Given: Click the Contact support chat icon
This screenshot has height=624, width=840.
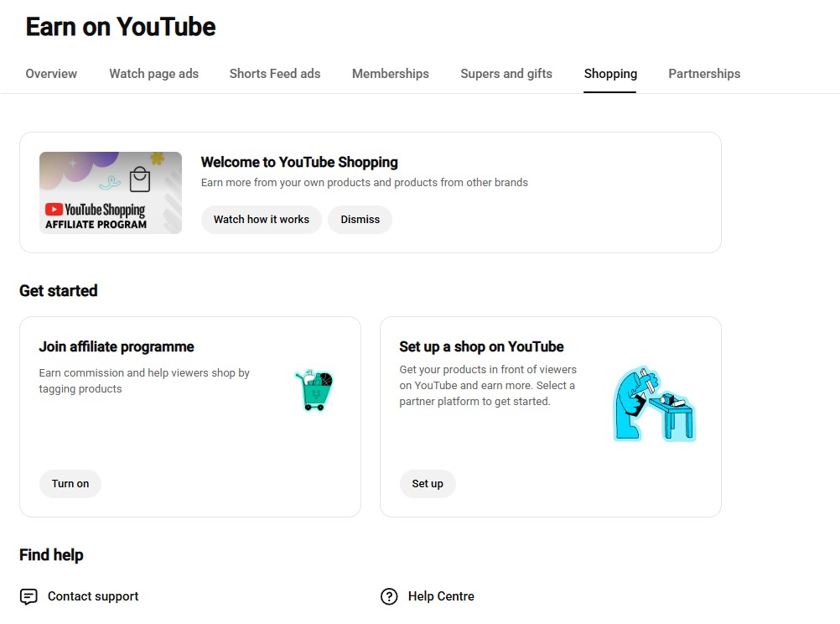Looking at the screenshot, I should [x=29, y=596].
